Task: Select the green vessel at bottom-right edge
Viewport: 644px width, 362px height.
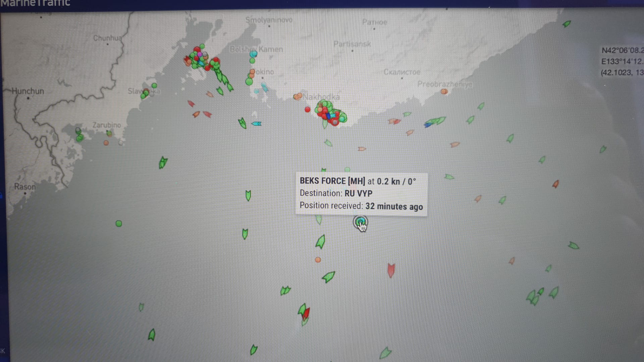Action: coord(573,246)
